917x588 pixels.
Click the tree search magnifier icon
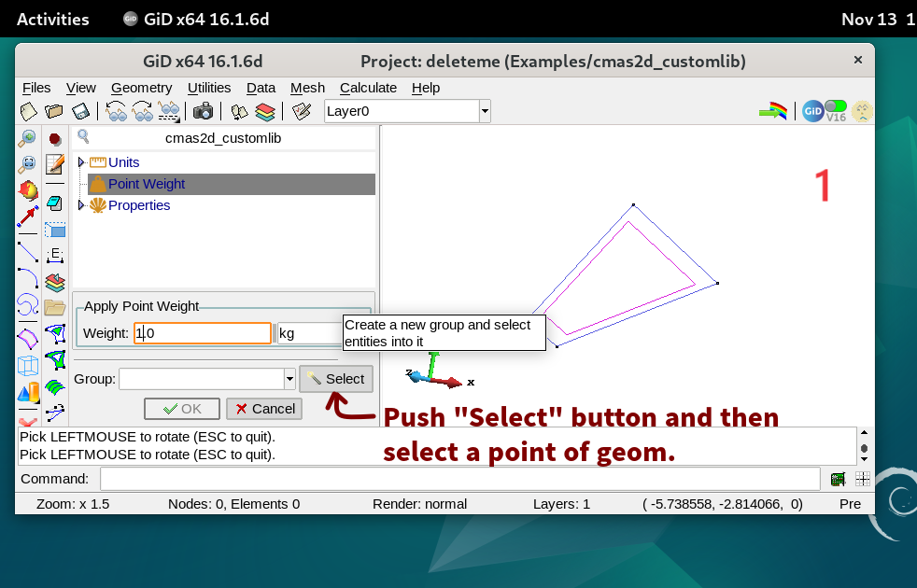click(x=84, y=137)
